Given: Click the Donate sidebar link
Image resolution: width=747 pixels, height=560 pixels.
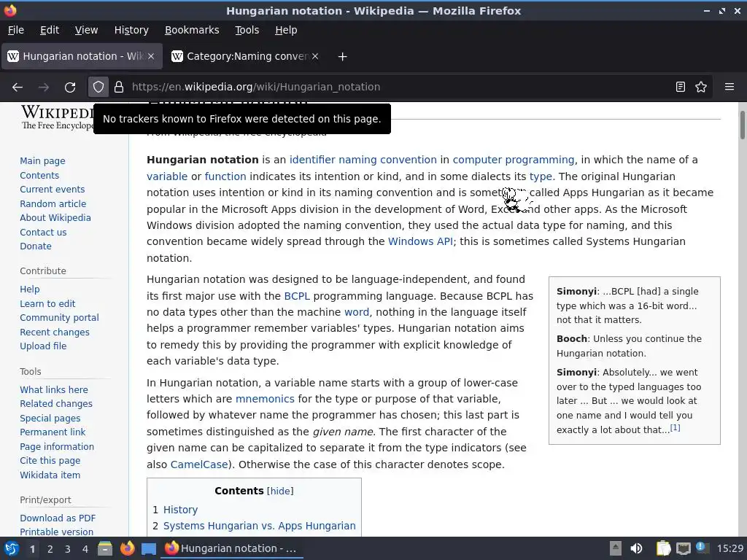Looking at the screenshot, I should click(x=36, y=246).
